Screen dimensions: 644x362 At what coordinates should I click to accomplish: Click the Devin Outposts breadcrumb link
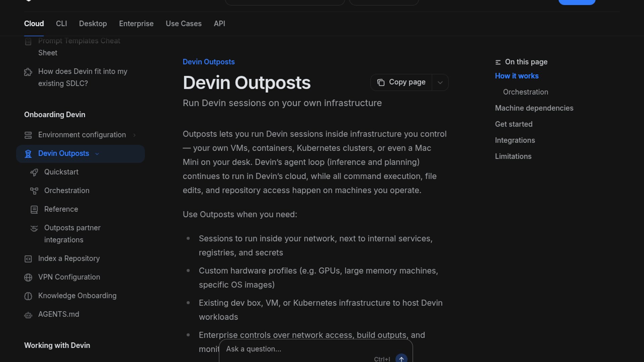click(209, 62)
